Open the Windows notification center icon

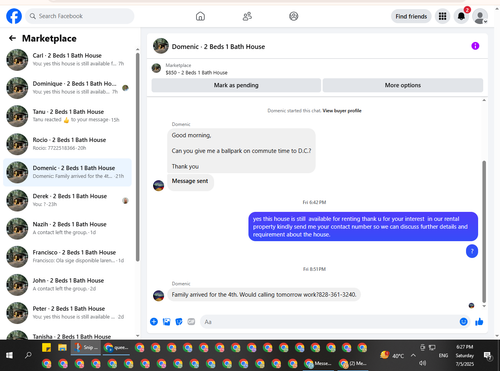[x=488, y=356]
